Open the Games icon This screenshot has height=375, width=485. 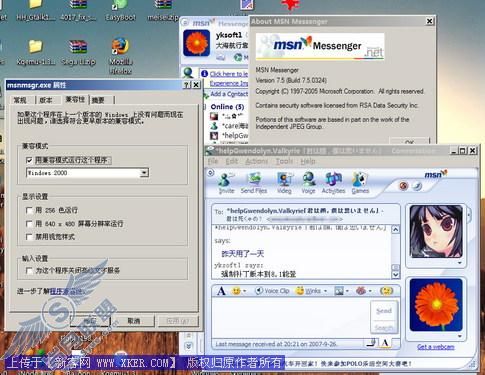point(360,183)
